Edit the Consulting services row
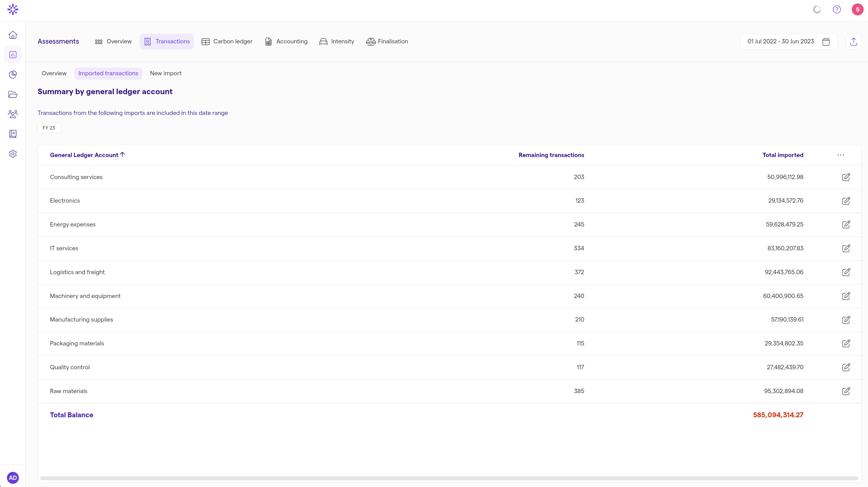Image resolution: width=868 pixels, height=487 pixels. pos(846,177)
